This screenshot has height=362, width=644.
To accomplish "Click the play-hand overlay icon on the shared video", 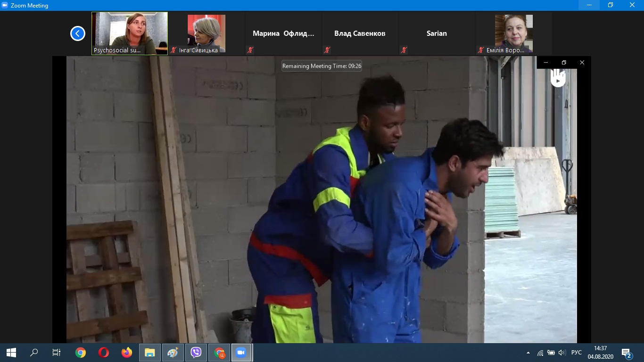I will click(558, 78).
